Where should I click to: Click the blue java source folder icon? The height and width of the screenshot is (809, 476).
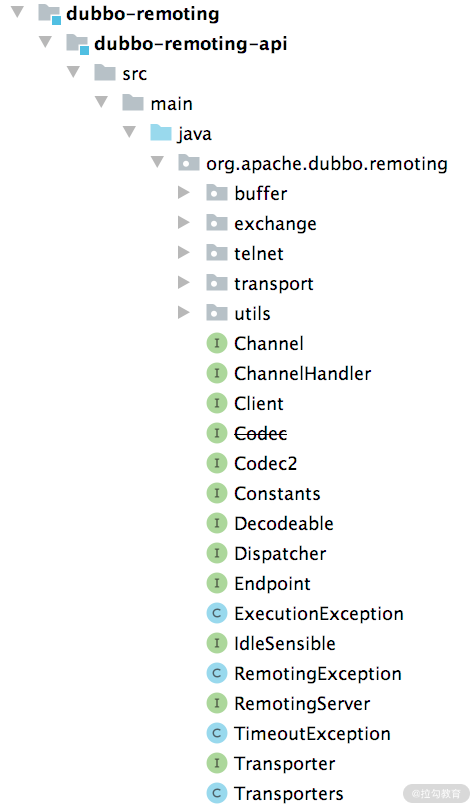(161, 133)
